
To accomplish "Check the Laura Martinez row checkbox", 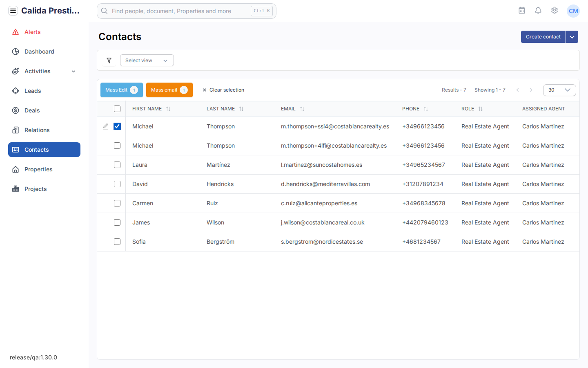I will pyautogui.click(x=117, y=165).
